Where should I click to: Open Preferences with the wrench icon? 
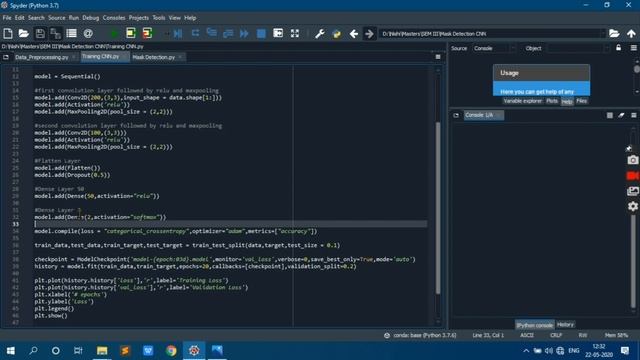click(320, 33)
